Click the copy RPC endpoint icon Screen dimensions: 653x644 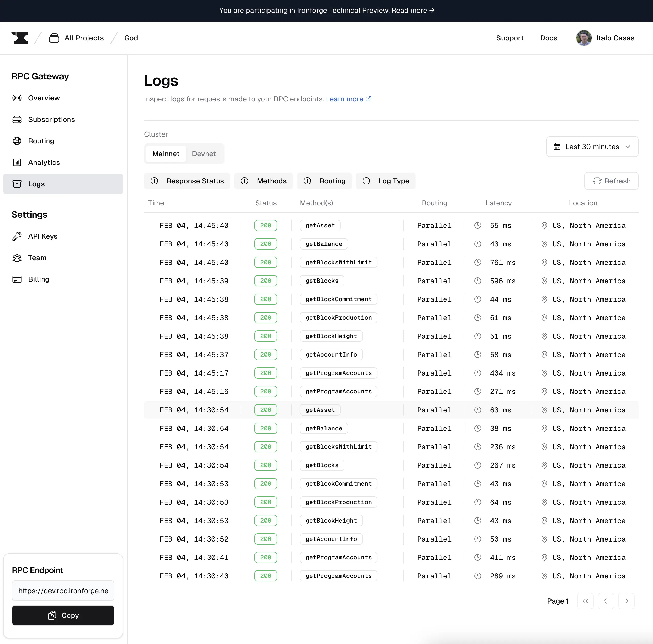tap(53, 615)
